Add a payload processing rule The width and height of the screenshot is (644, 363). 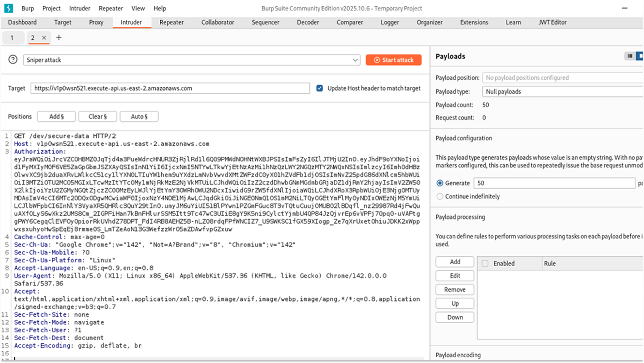(x=454, y=262)
